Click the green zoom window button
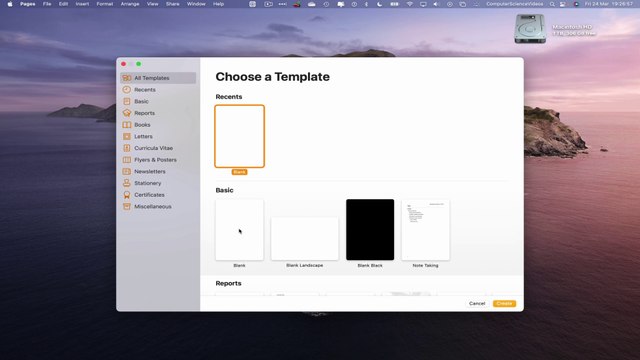Viewport: 640px width, 360px height. pos(139,64)
